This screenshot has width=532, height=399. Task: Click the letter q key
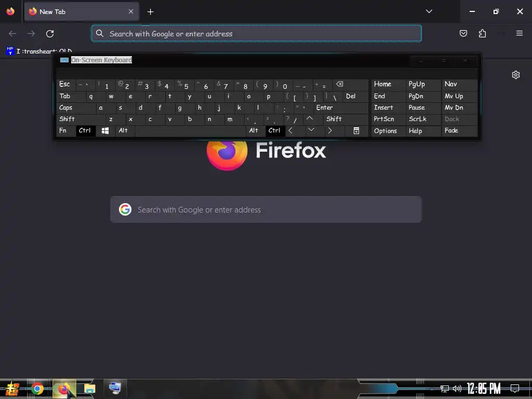click(x=96, y=96)
